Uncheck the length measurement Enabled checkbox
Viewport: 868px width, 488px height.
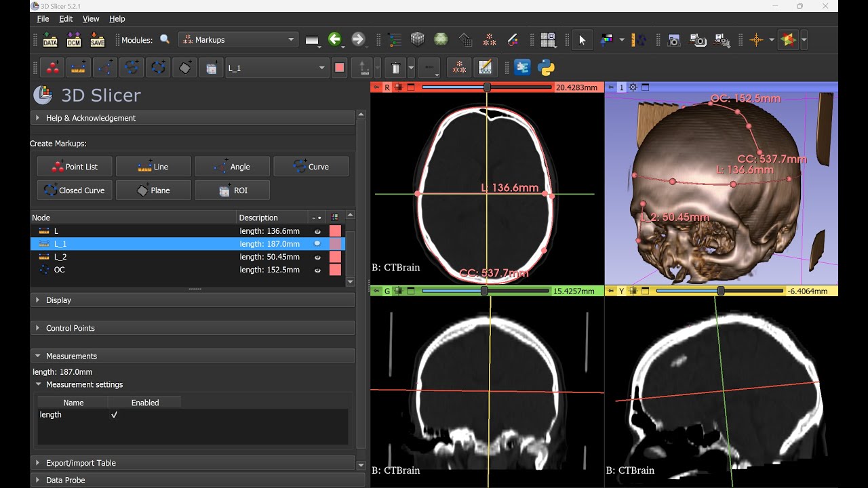click(114, 415)
